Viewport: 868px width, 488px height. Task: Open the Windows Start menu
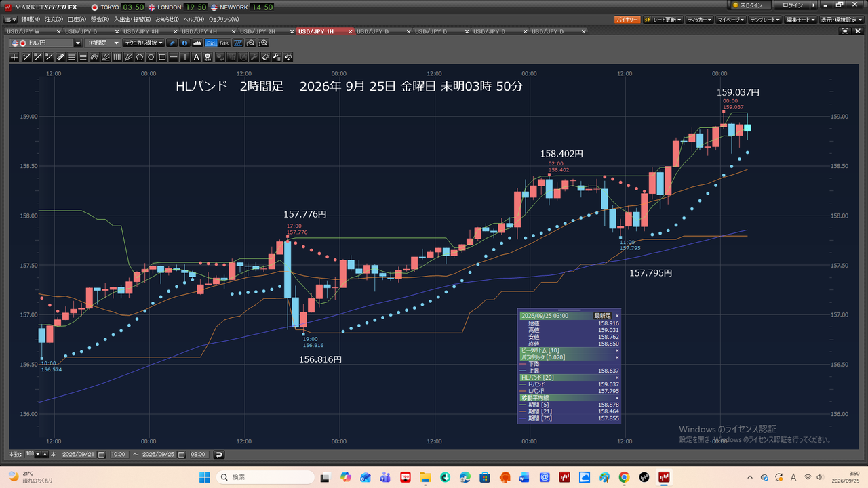[204, 477]
